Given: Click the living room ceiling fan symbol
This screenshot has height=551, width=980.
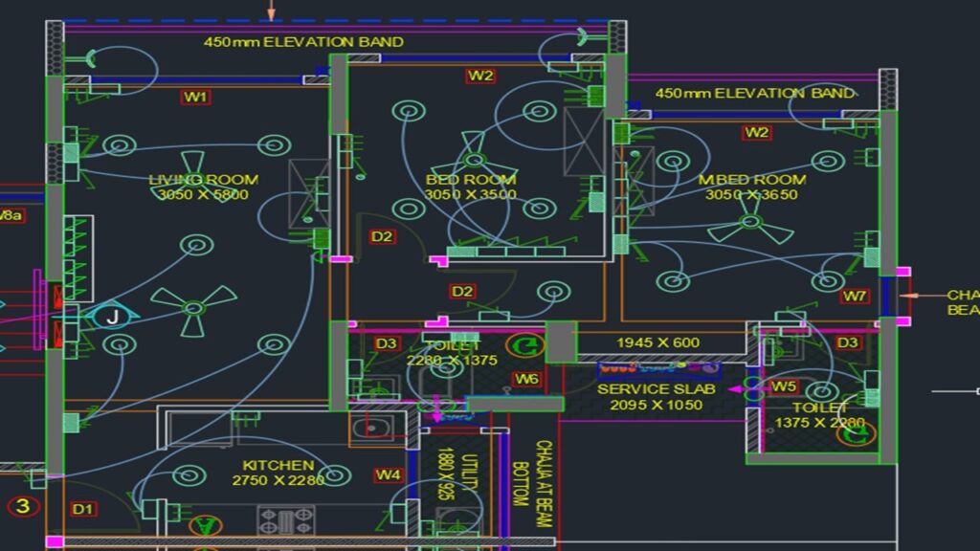Looking at the screenshot, I should point(194,308).
